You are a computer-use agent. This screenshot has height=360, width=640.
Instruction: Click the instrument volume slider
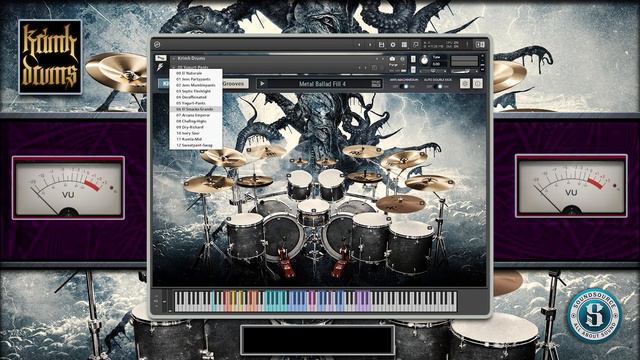[x=464, y=71]
